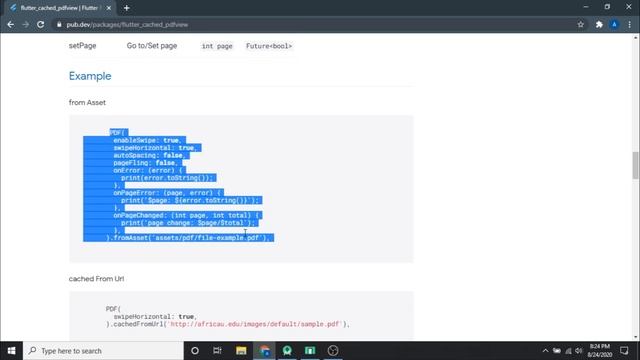
Task: Click the Go to/Set page description
Action: pyautogui.click(x=152, y=46)
